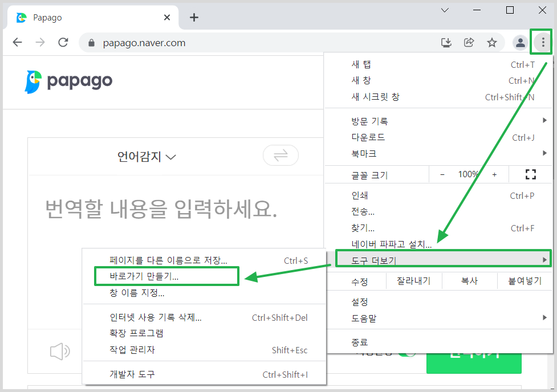Select 찾기... menu item
557x392 pixels.
pyautogui.click(x=439, y=228)
